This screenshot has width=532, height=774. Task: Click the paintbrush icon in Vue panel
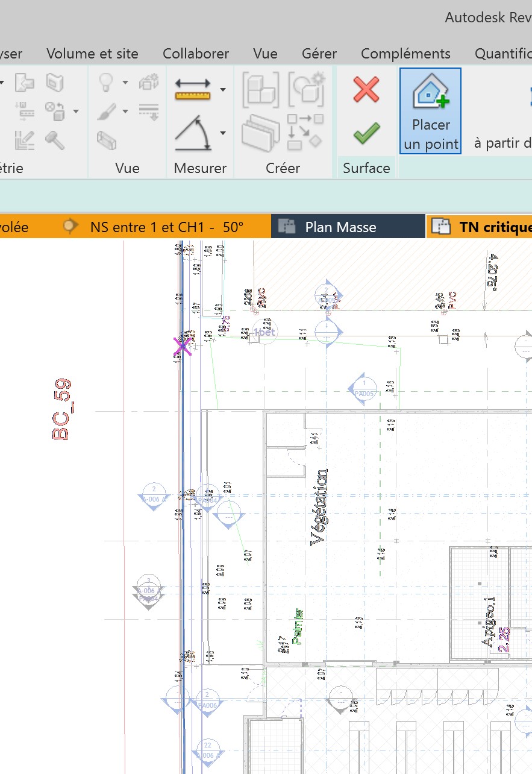coord(106,111)
